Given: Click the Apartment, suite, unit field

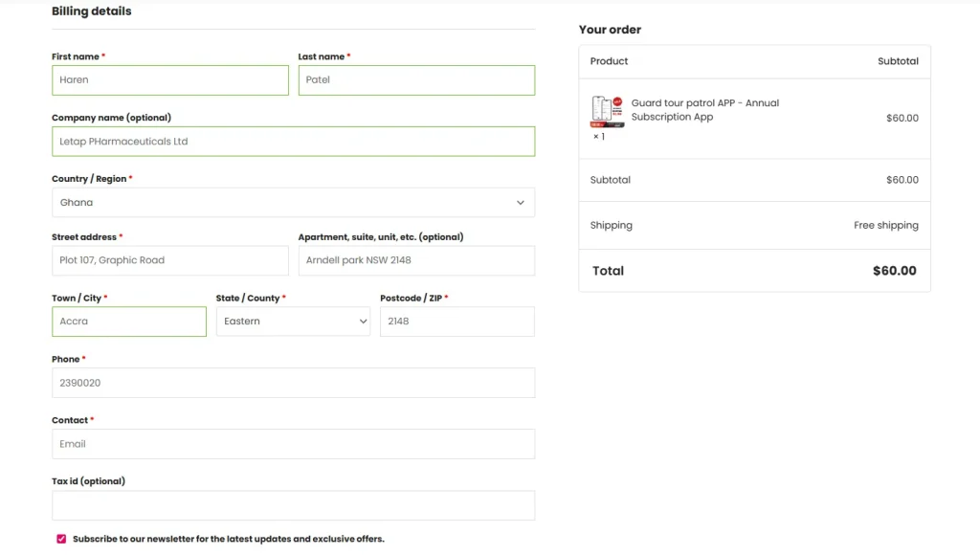Looking at the screenshot, I should (x=416, y=260).
